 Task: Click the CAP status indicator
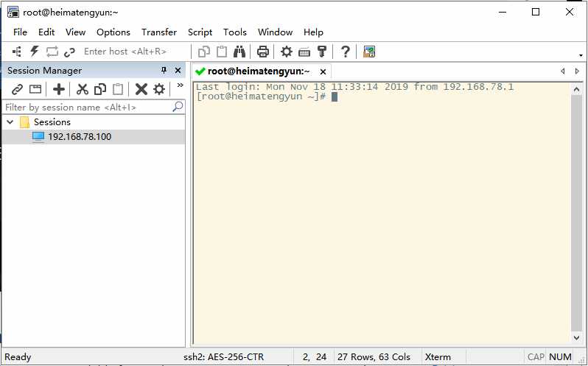pos(536,357)
